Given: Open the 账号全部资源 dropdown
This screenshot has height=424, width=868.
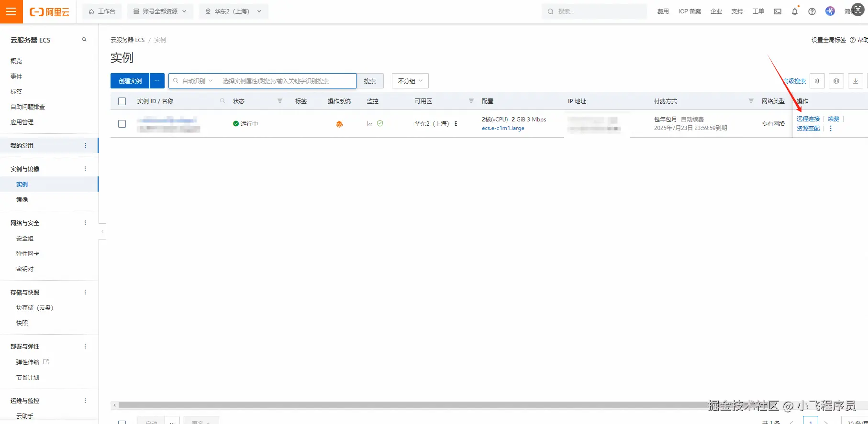Looking at the screenshot, I should pos(160,11).
